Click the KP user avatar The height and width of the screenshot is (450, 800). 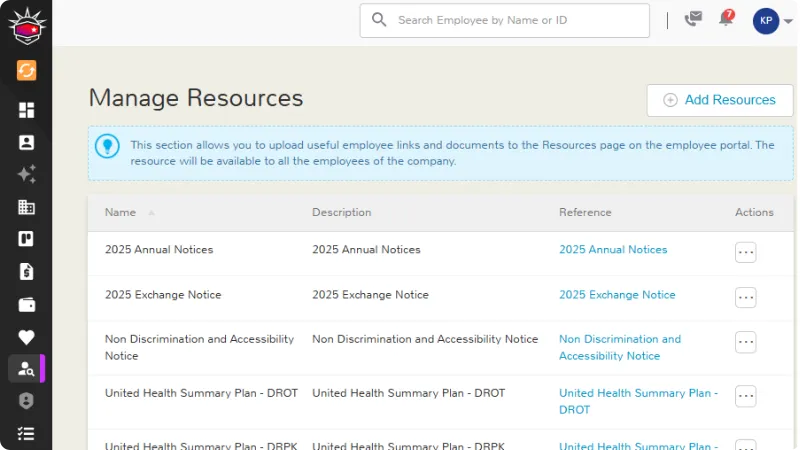click(x=766, y=21)
